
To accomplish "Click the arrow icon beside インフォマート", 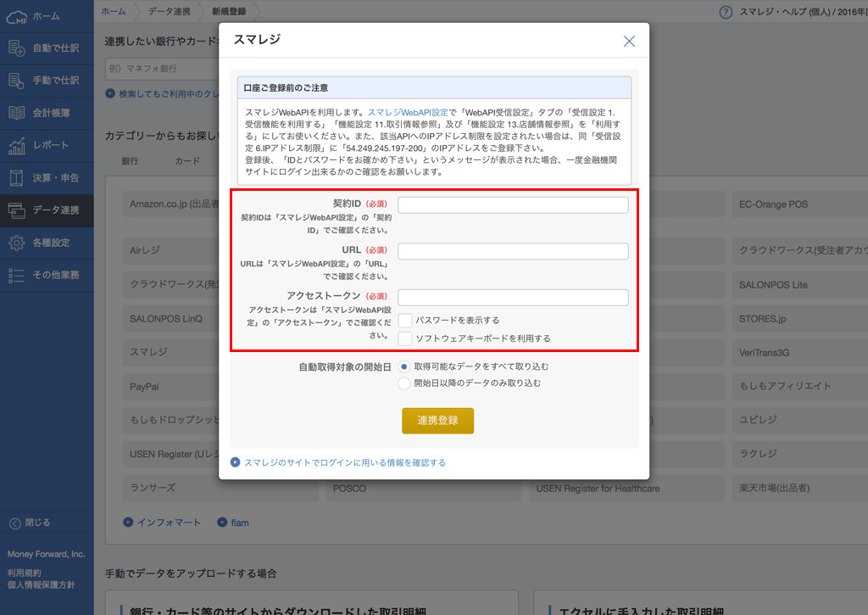I will click(128, 522).
